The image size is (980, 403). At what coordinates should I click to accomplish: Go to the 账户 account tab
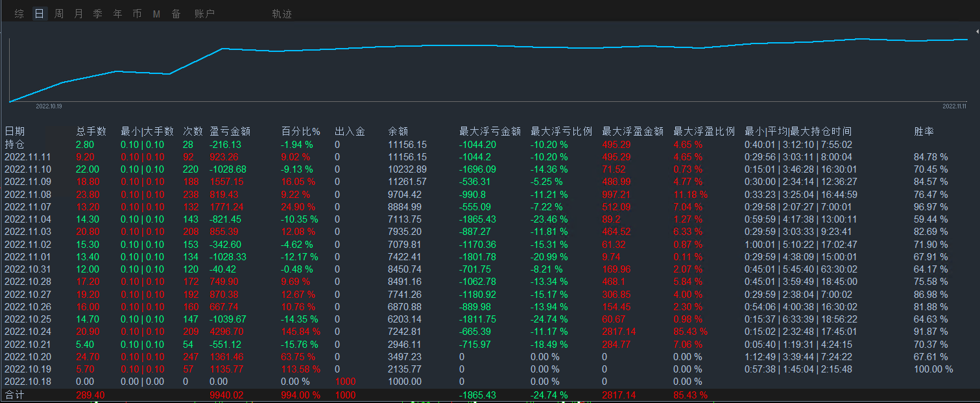coord(204,14)
